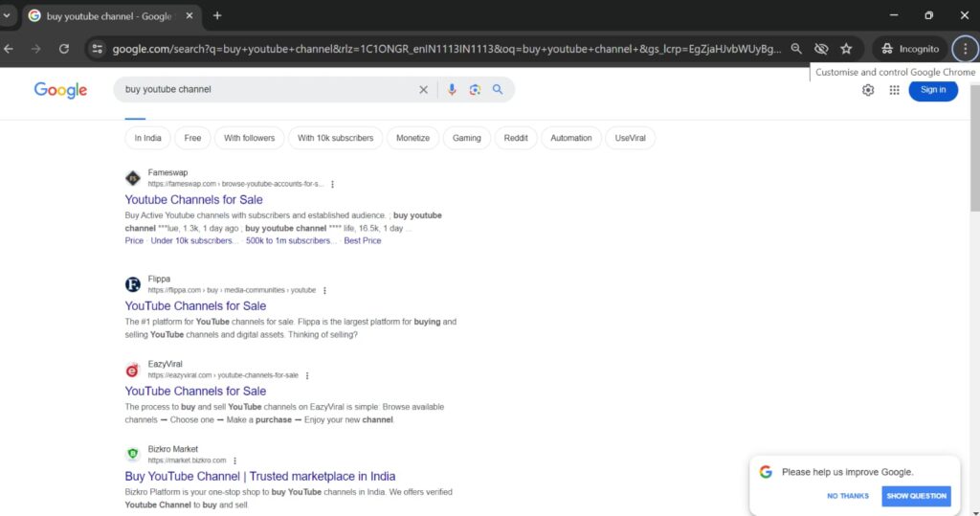
Task: Open the 'Best Price' sitelink
Action: (x=363, y=241)
